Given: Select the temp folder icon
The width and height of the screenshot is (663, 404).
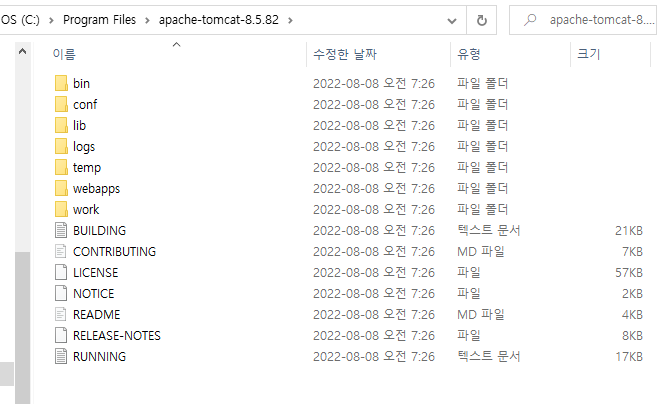Looking at the screenshot, I should pyautogui.click(x=61, y=167).
